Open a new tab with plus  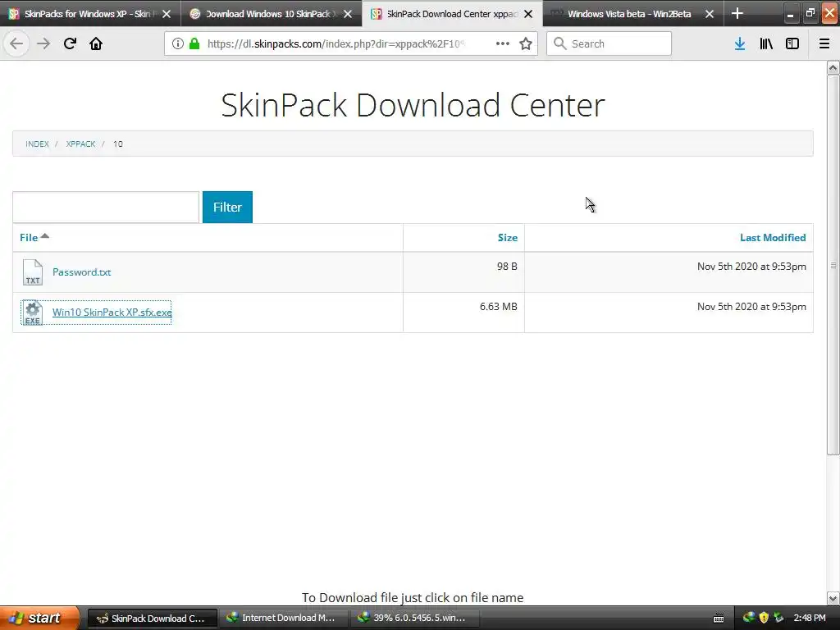[737, 13]
